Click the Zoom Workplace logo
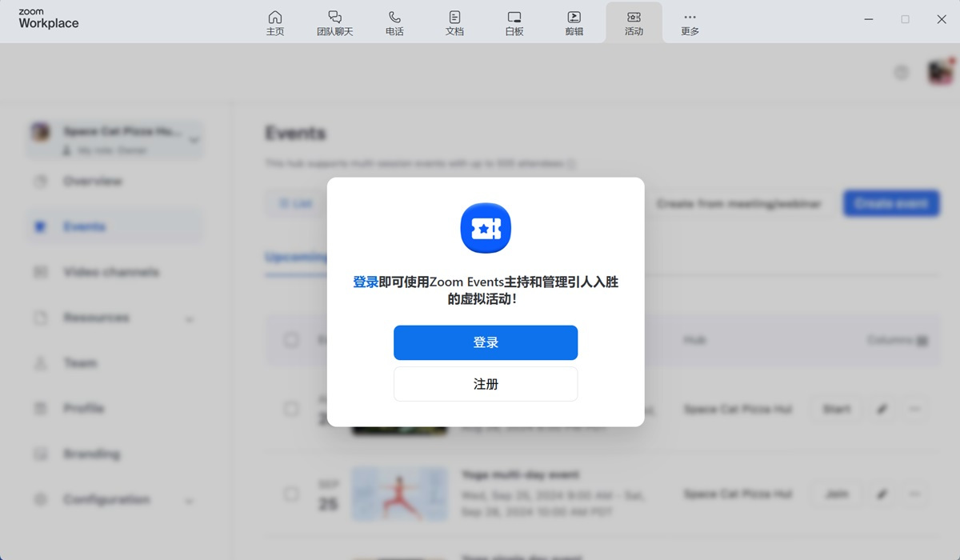960x560 pixels. pos(49,19)
